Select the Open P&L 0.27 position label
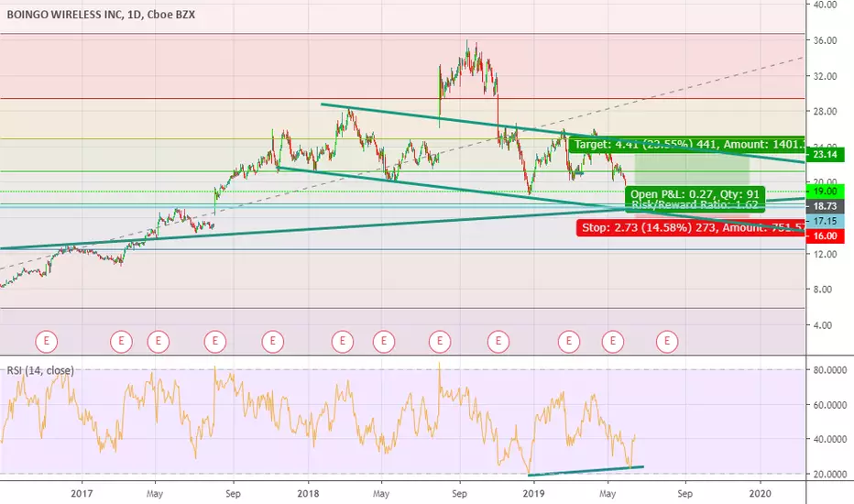The height and width of the screenshot is (504, 854). point(695,194)
